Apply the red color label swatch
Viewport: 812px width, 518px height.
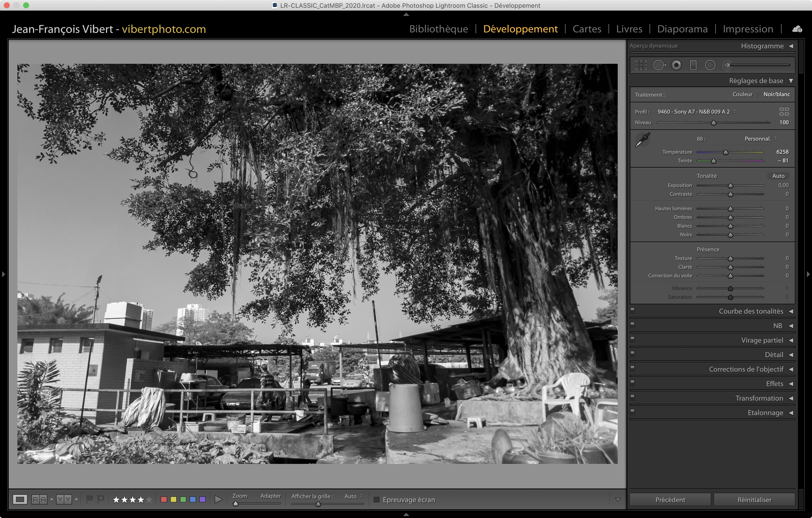164,499
